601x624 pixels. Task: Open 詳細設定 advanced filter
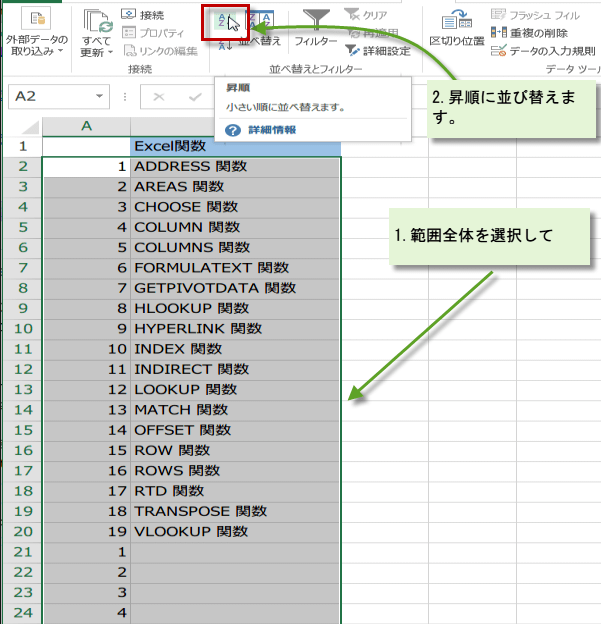pyautogui.click(x=377, y=51)
